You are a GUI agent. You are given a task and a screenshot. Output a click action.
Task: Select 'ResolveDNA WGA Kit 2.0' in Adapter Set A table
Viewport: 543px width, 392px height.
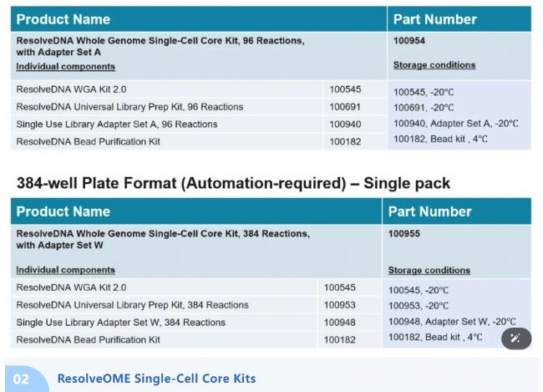click(71, 89)
